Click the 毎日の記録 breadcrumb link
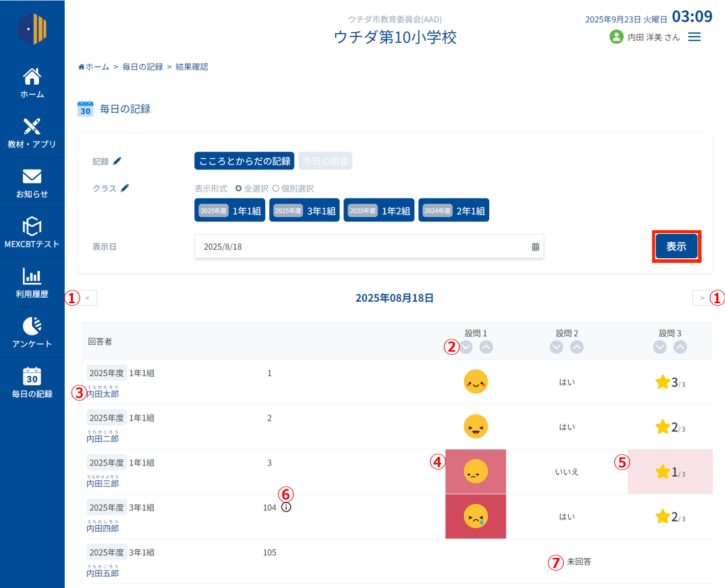The height and width of the screenshot is (588, 725). [142, 67]
